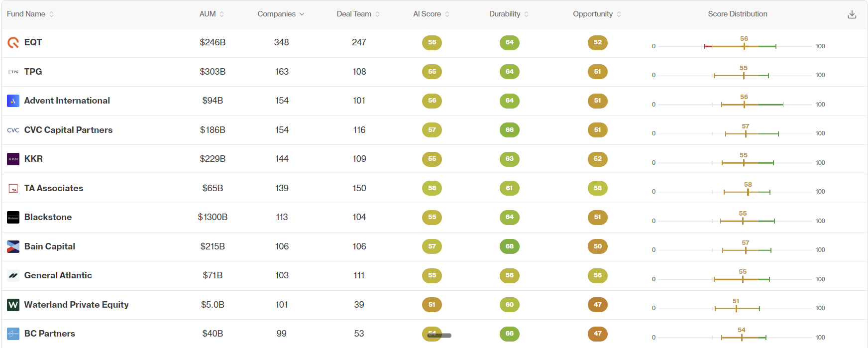Click EQT score distribution bar
Screen dimensions: 868x348
[x=740, y=46]
